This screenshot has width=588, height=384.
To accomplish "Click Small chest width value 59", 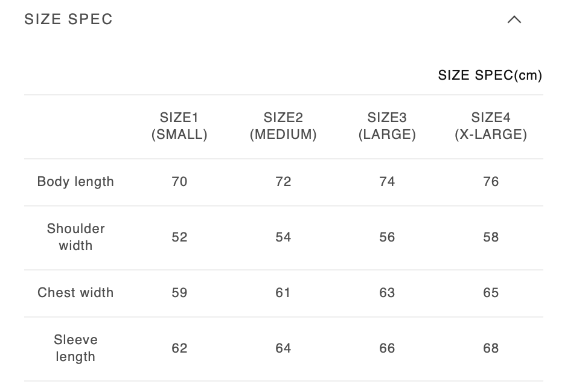I will pyautogui.click(x=179, y=293).
